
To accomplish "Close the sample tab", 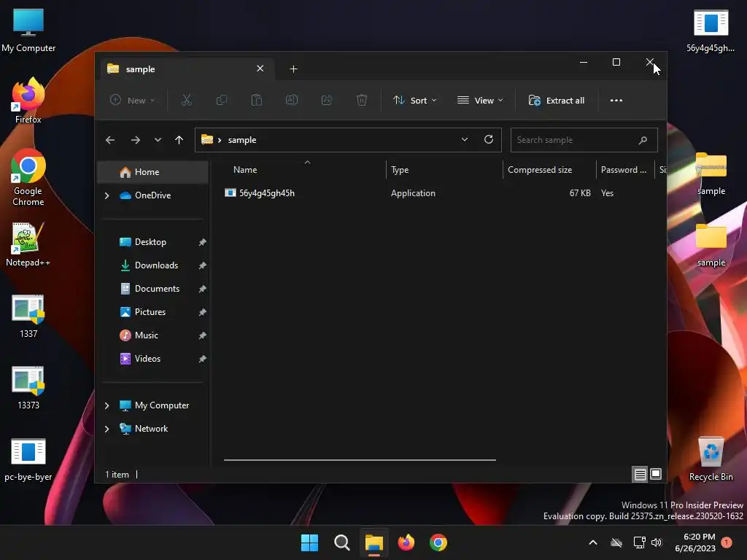I will click(x=260, y=69).
